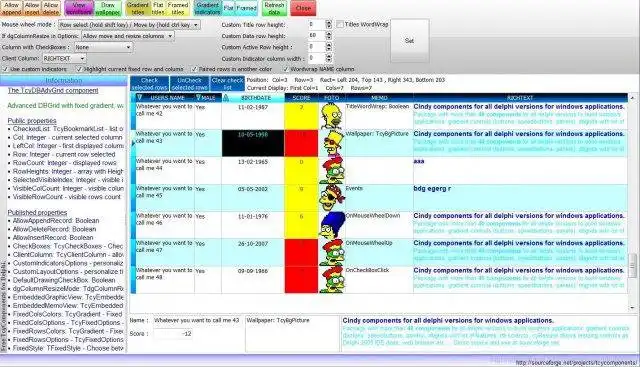
Task: Click Draw wallpaper button
Action: [108, 8]
